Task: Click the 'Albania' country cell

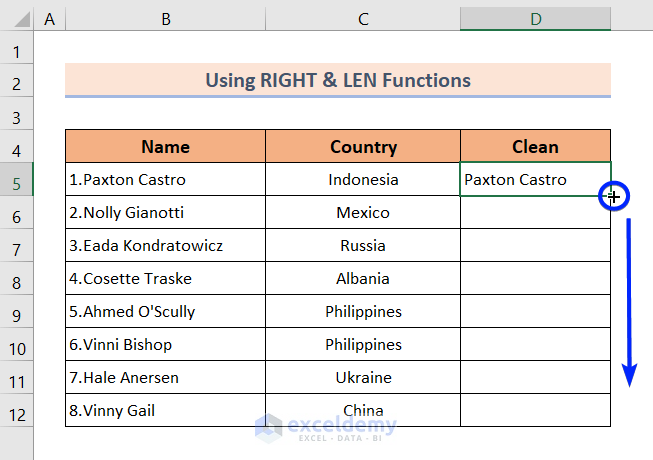Action: tap(363, 279)
